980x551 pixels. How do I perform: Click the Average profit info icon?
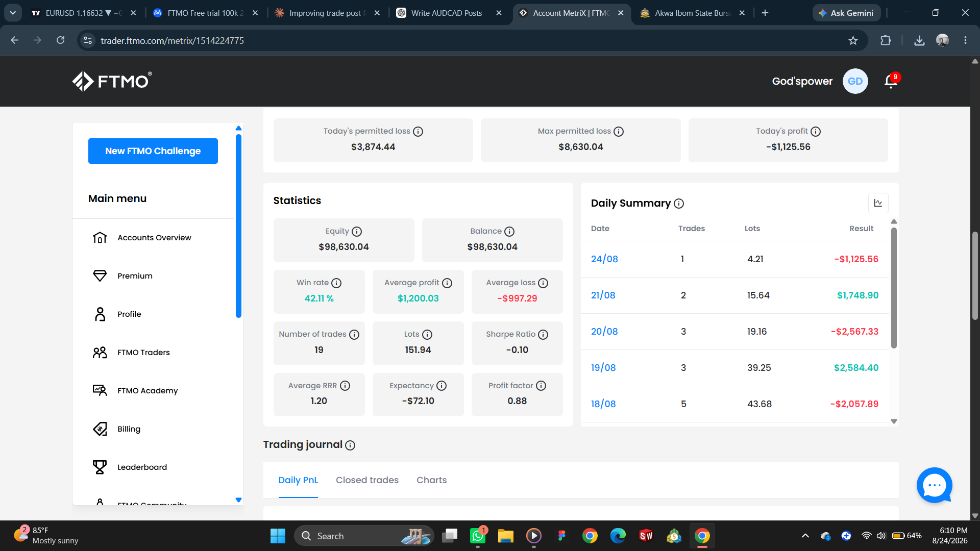coord(447,283)
